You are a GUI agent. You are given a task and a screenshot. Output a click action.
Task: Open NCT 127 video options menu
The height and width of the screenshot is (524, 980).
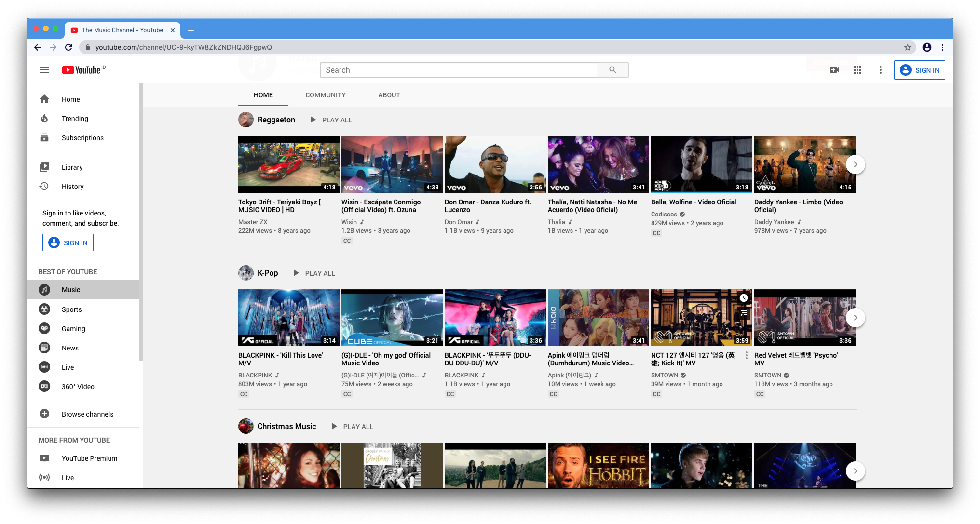tap(747, 356)
